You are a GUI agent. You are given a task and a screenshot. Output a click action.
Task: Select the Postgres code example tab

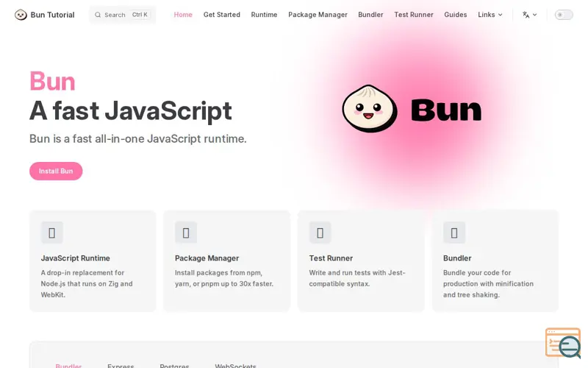174,365
